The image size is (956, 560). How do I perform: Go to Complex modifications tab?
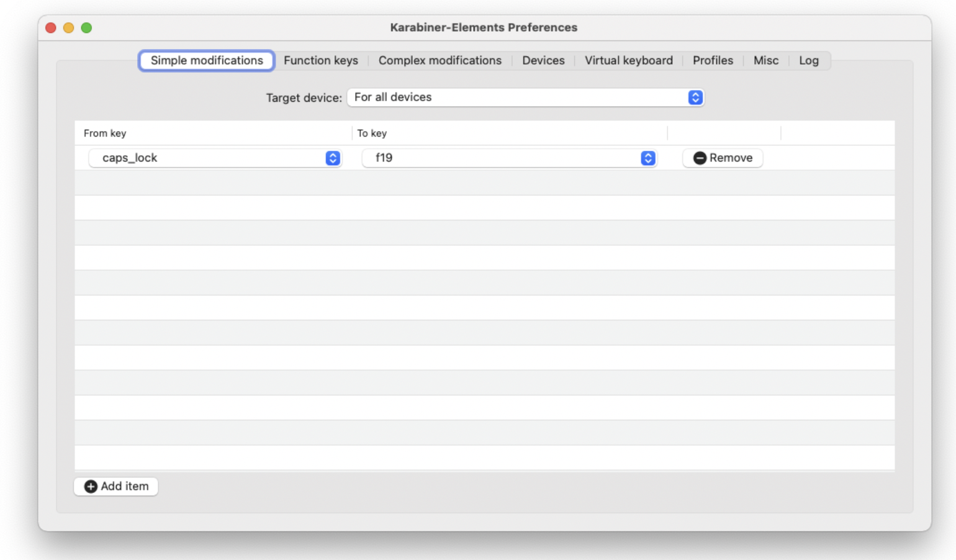point(440,60)
